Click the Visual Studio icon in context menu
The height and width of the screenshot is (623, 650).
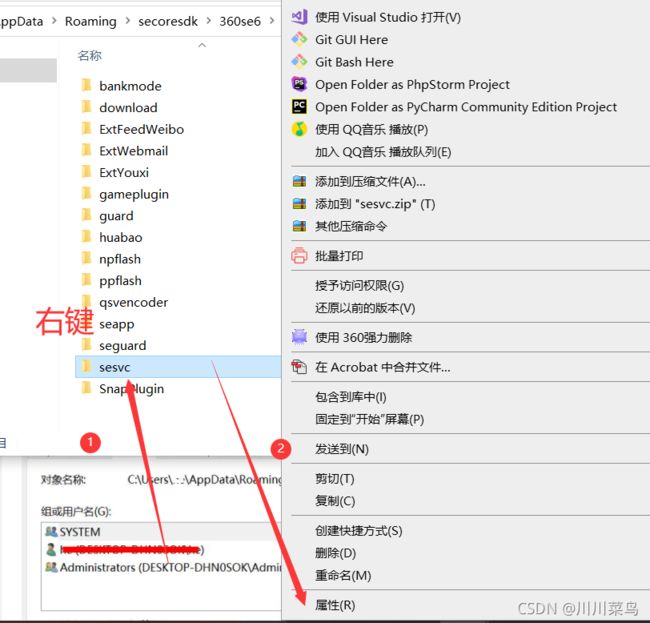(299, 17)
